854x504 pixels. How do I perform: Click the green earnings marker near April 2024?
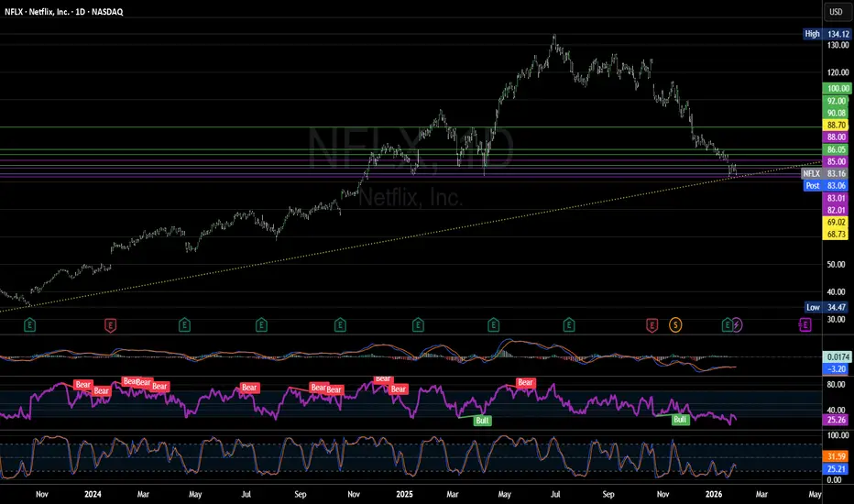184,325
